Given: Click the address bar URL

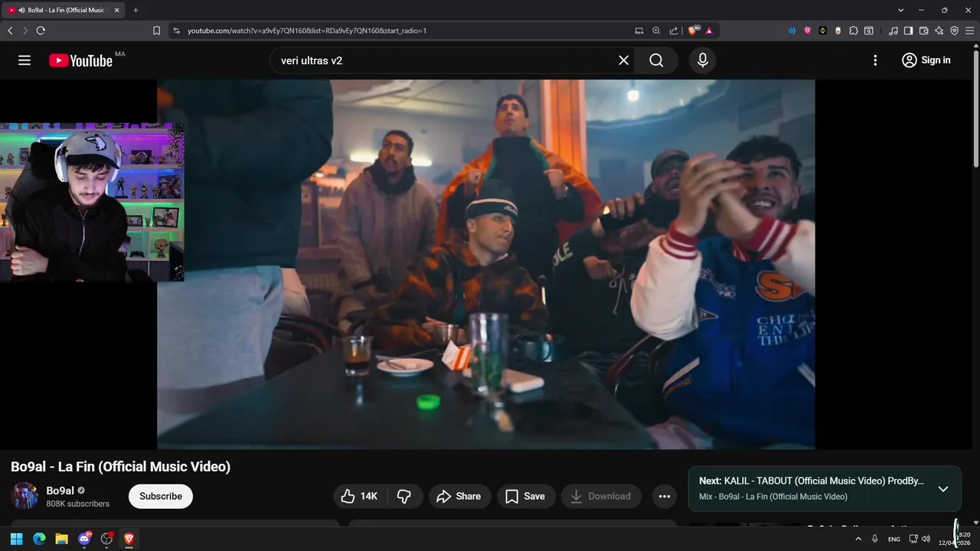Looking at the screenshot, I should pos(307,31).
